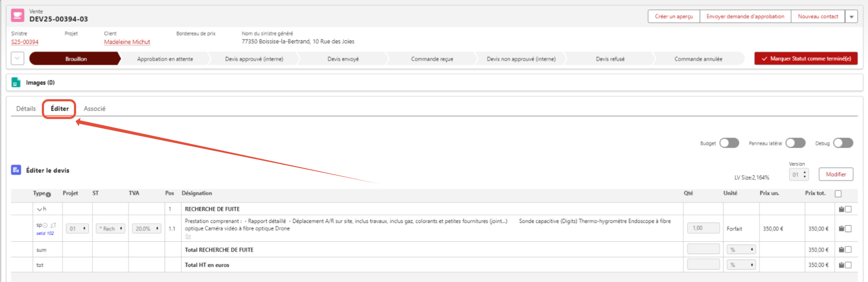868x282 pixels.
Task: Open unit % dropdown in Total HT en euros row
Action: (741, 265)
